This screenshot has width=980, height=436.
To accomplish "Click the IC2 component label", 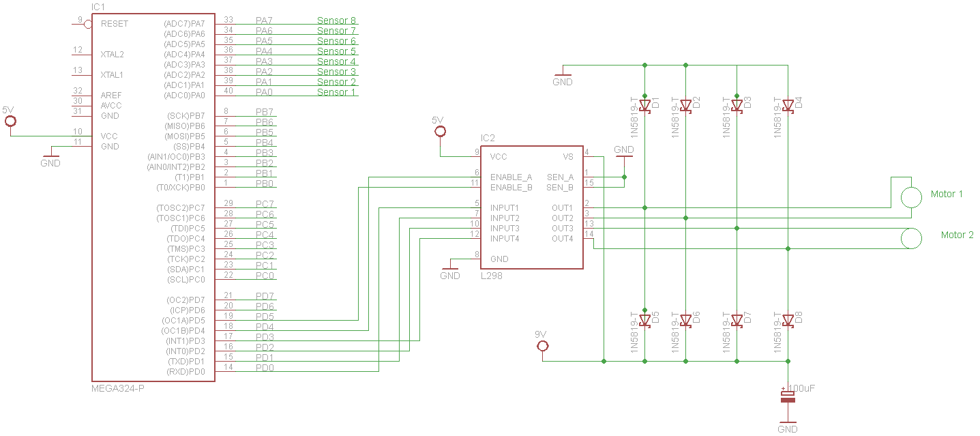I will click(488, 139).
